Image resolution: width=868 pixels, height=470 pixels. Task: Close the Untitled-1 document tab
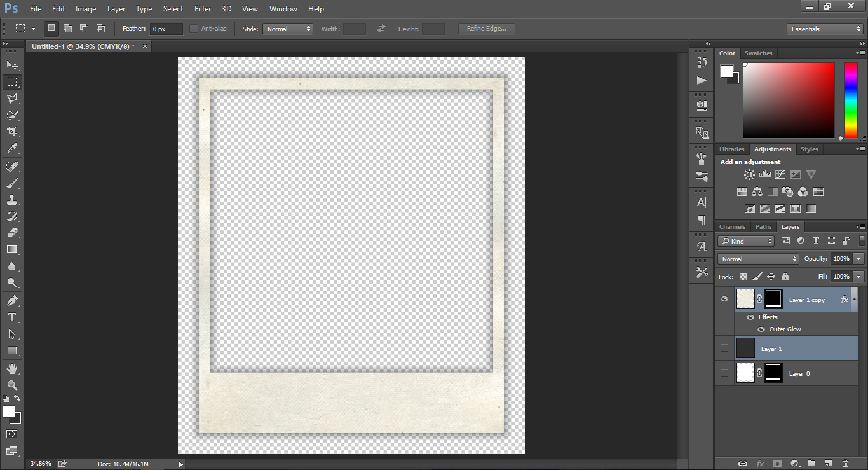pyautogui.click(x=144, y=46)
